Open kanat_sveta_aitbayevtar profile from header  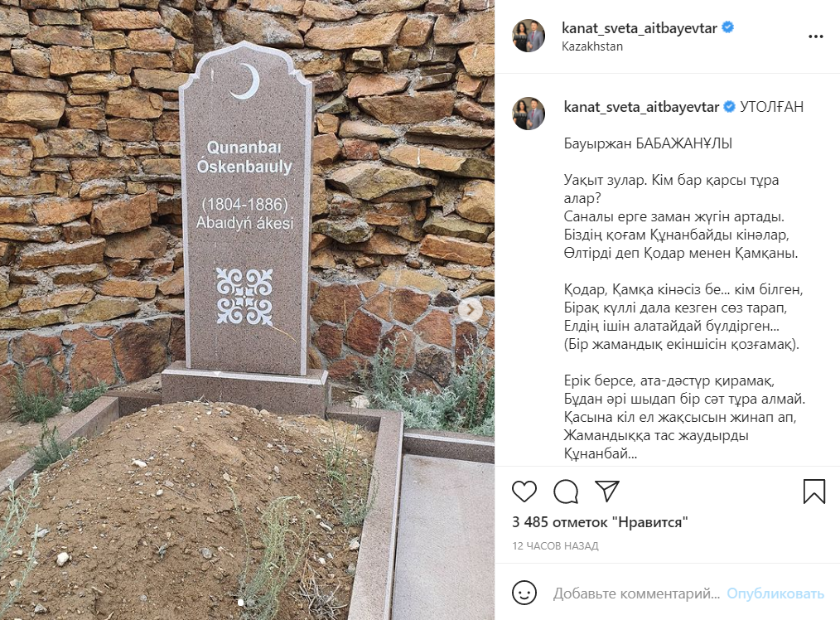639,28
